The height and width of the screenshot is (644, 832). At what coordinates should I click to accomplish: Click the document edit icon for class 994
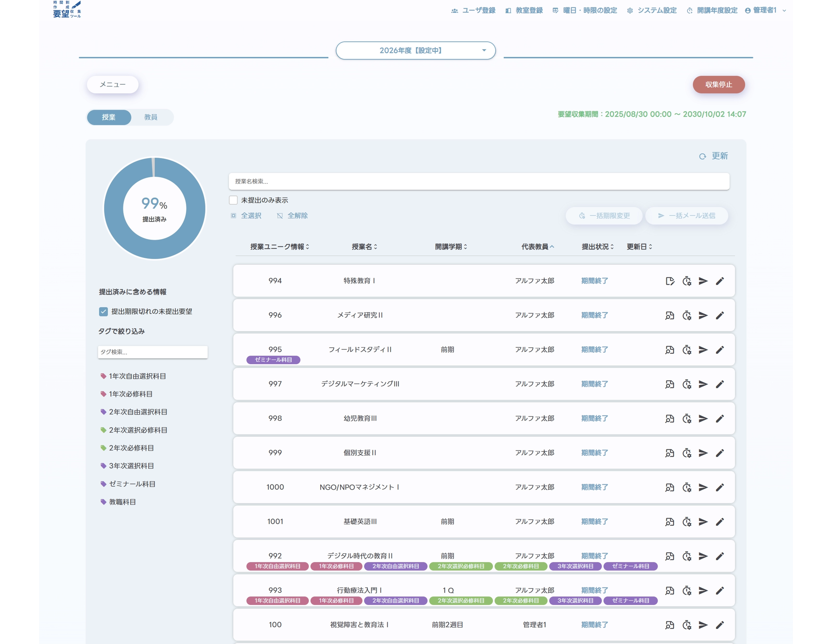pyautogui.click(x=670, y=281)
